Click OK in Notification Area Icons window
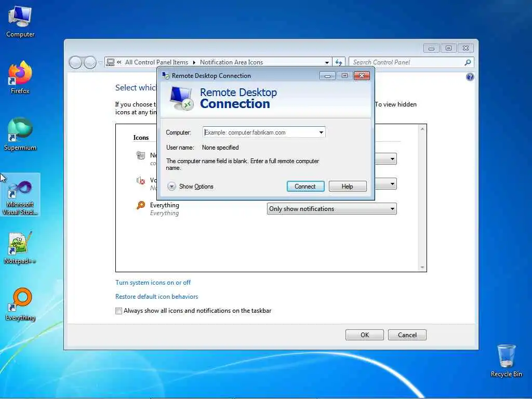Screen dimensions: 532x399 [x=364, y=335]
